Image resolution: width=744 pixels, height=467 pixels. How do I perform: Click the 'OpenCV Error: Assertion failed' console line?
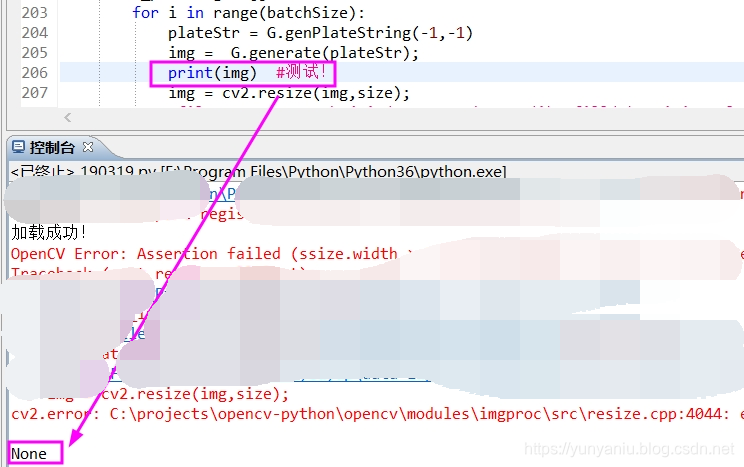click(x=204, y=254)
